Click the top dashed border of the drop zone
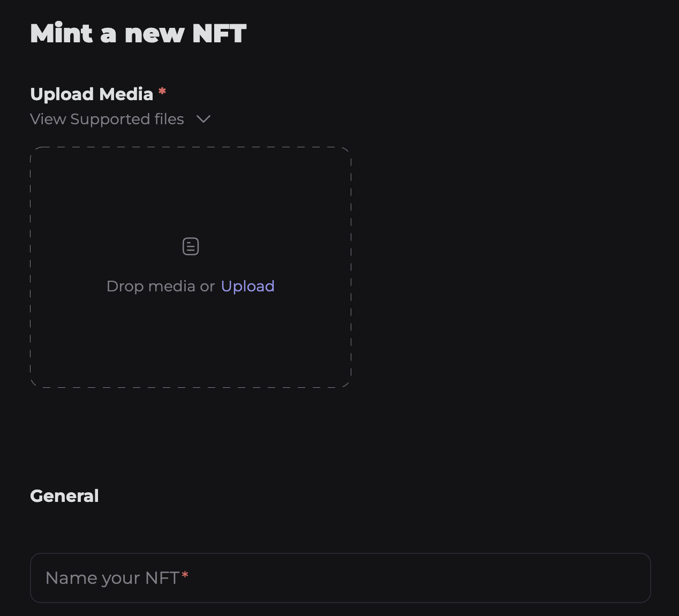Viewport: 679px width, 616px height. pyautogui.click(x=191, y=147)
